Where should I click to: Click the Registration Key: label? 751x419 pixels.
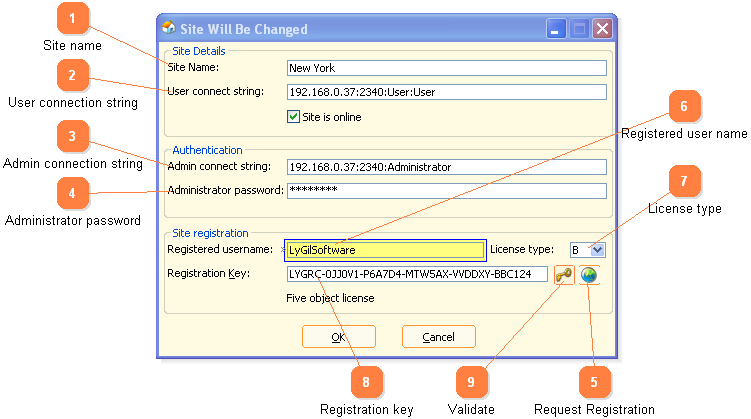[208, 273]
